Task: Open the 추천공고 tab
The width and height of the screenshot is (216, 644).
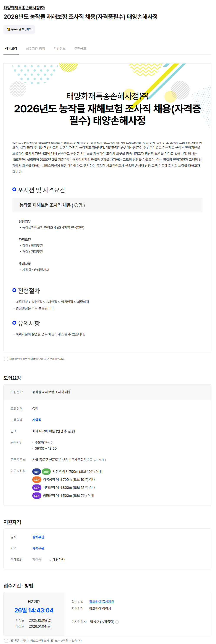Action: pyautogui.click(x=80, y=48)
